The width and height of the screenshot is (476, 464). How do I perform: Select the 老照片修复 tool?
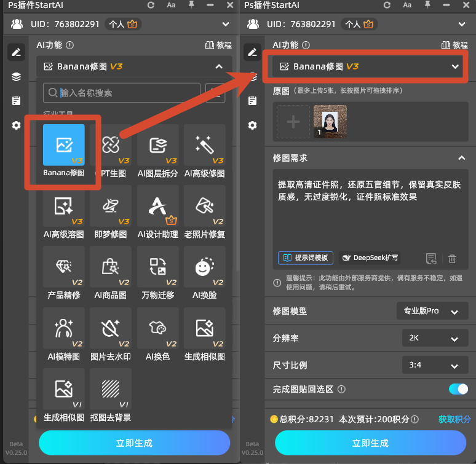pos(205,206)
